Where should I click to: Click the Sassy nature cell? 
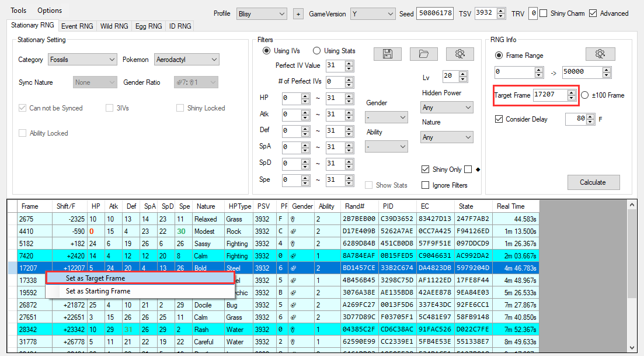point(208,244)
